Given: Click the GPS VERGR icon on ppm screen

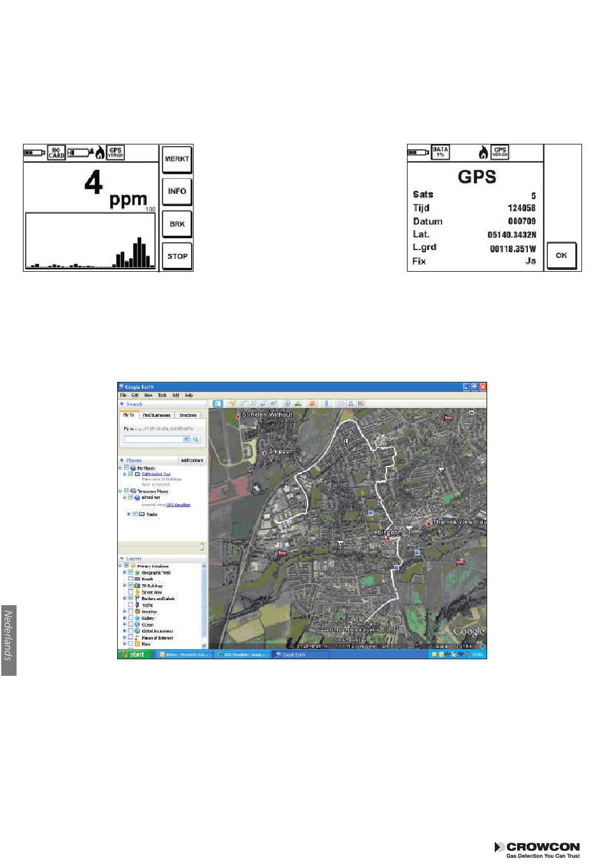Looking at the screenshot, I should [115, 153].
